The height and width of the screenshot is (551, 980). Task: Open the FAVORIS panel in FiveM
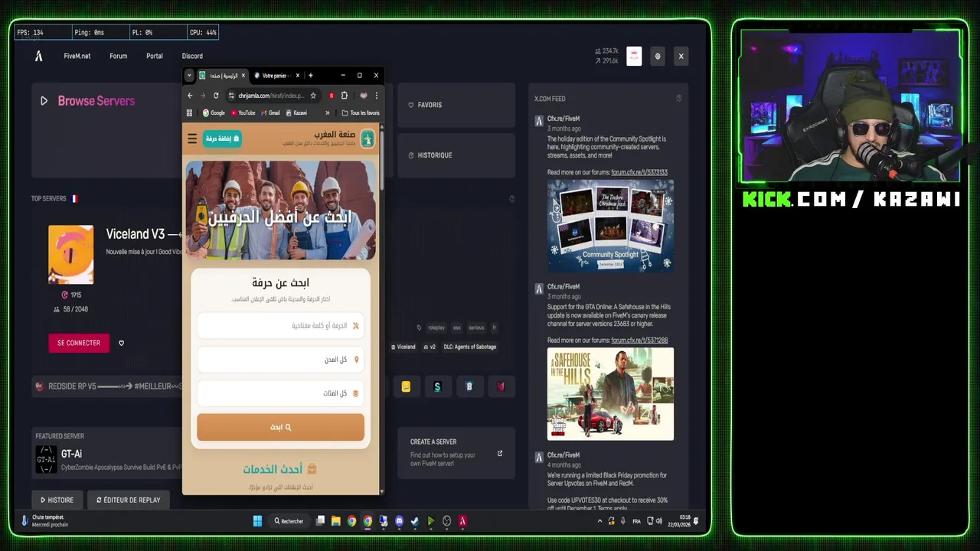pos(456,105)
